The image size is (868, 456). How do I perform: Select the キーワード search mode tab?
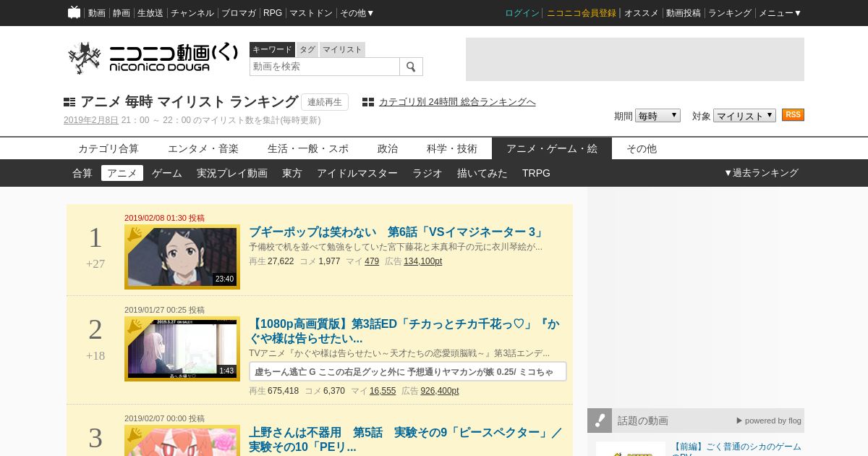pyautogui.click(x=272, y=49)
